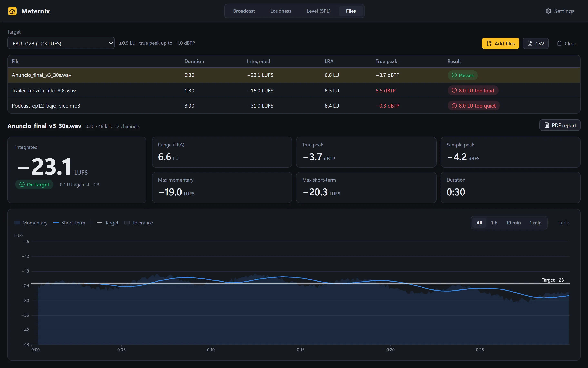Clear the file list

(566, 43)
